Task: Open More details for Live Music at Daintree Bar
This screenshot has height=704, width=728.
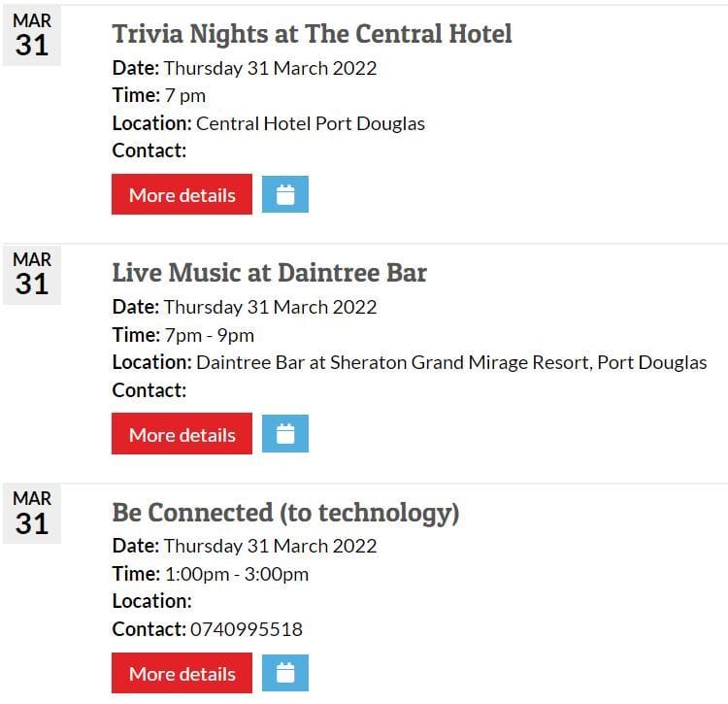Action: click(182, 434)
